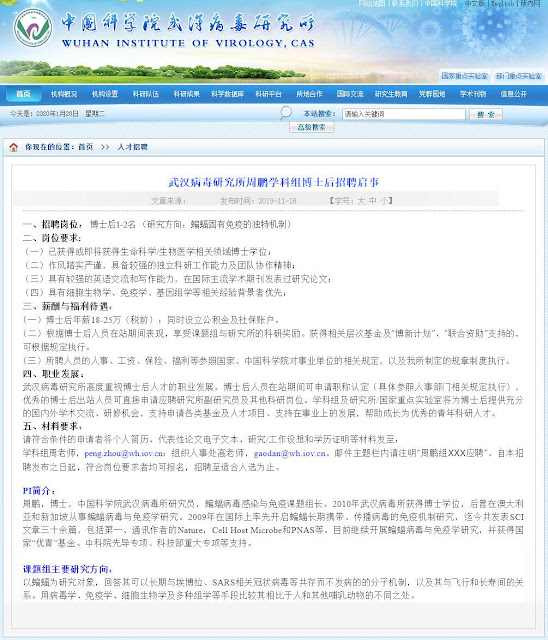Click the home icon in breadcrumb bar
This screenshot has height=640, width=548.
(13, 147)
